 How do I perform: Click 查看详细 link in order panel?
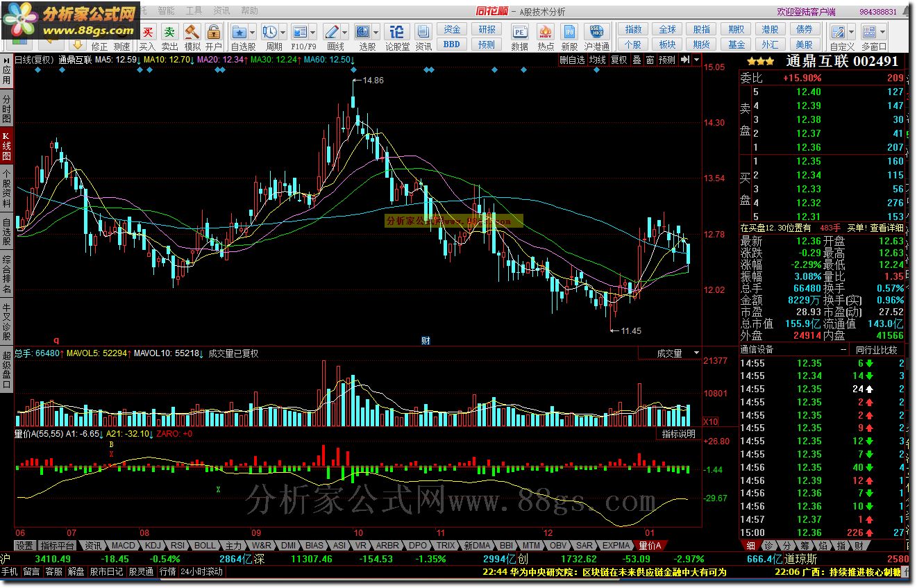886,228
